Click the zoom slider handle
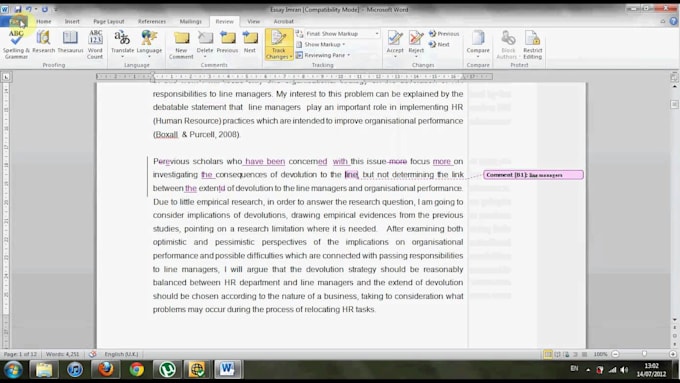 [644, 354]
